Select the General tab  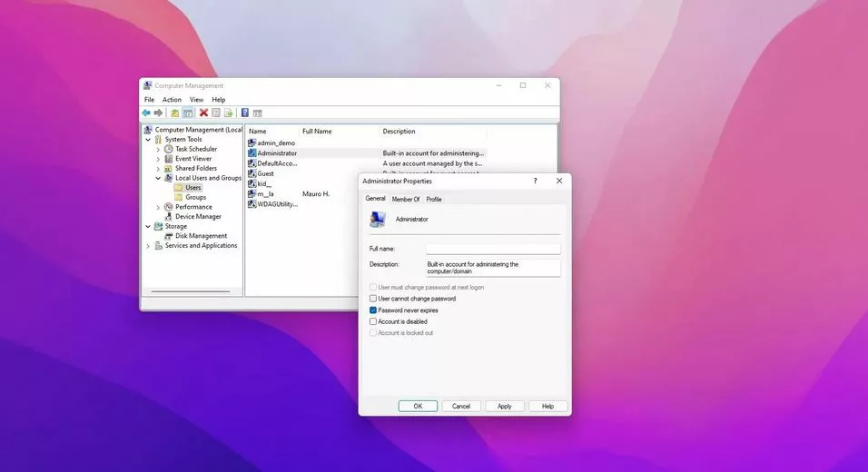(x=375, y=198)
